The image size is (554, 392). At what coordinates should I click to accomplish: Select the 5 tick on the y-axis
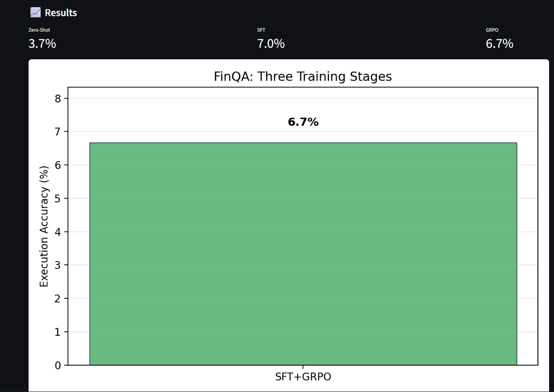click(x=58, y=198)
